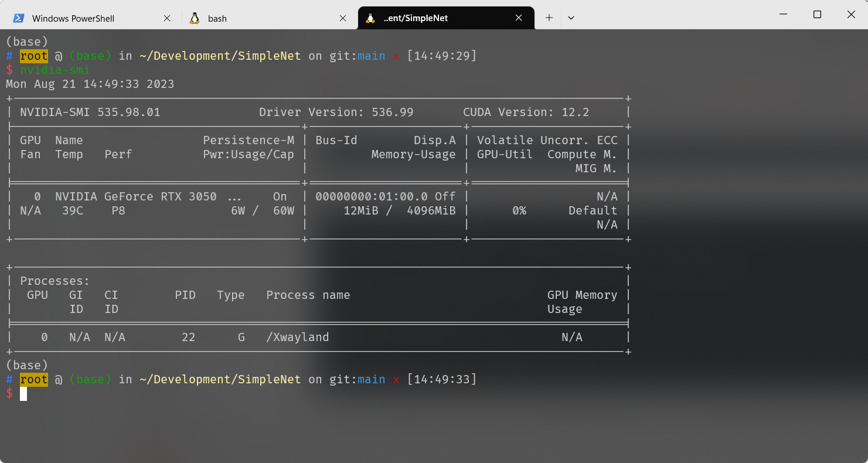Click the penguin icon on the SimpleNet tab
Image resolution: width=868 pixels, height=463 pixels.
pyautogui.click(x=370, y=18)
